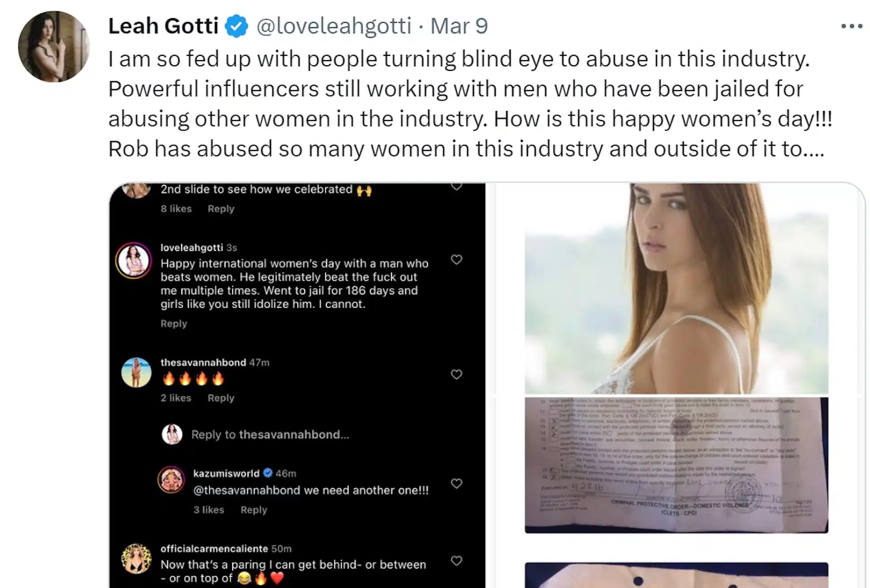This screenshot has height=588, width=870.
Task: Open the protective order document photo
Action: [676, 465]
